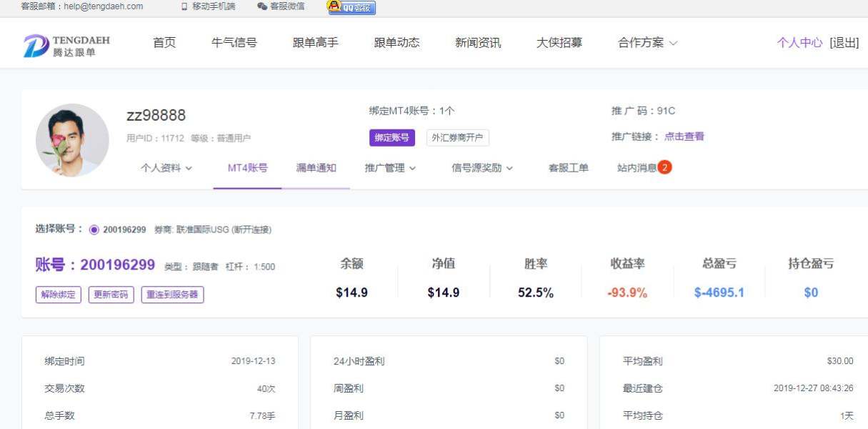Click the WeChat customer service icon

coord(262,6)
